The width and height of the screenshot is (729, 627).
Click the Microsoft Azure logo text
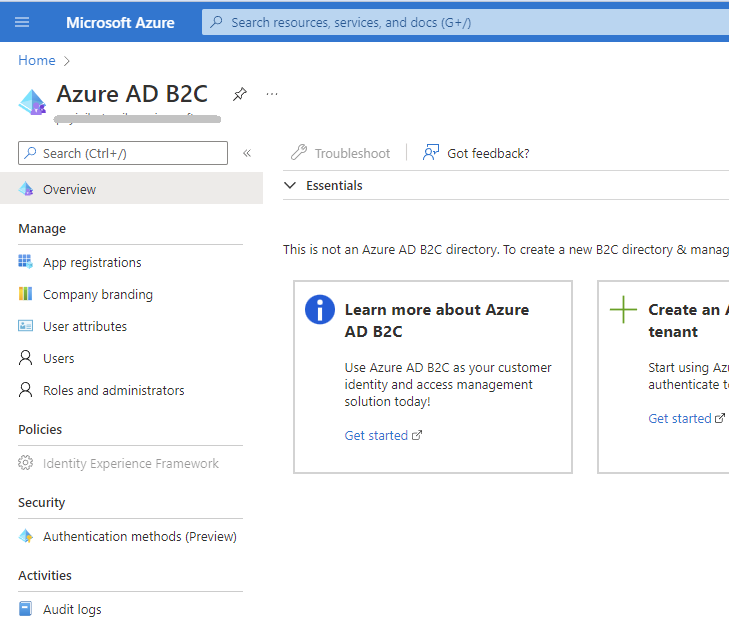coord(120,23)
